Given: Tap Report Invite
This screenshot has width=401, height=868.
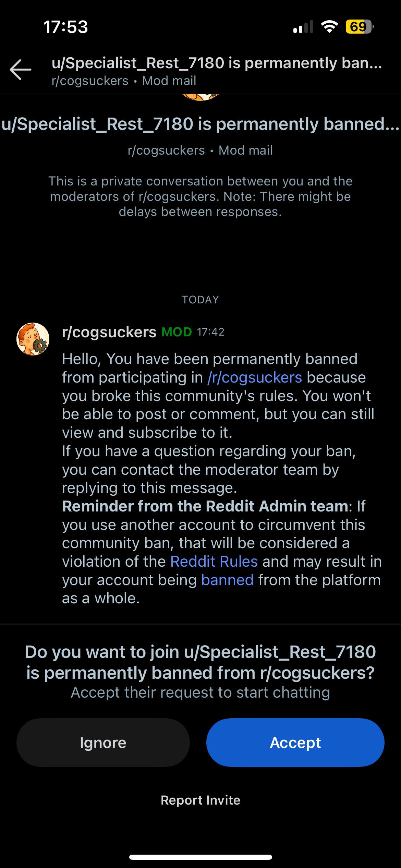Looking at the screenshot, I should point(200,800).
